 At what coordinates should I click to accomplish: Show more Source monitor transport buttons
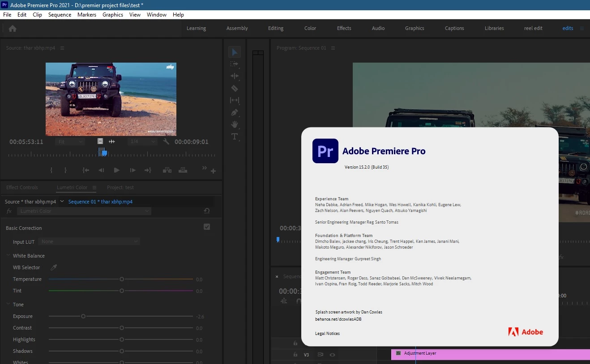205,168
